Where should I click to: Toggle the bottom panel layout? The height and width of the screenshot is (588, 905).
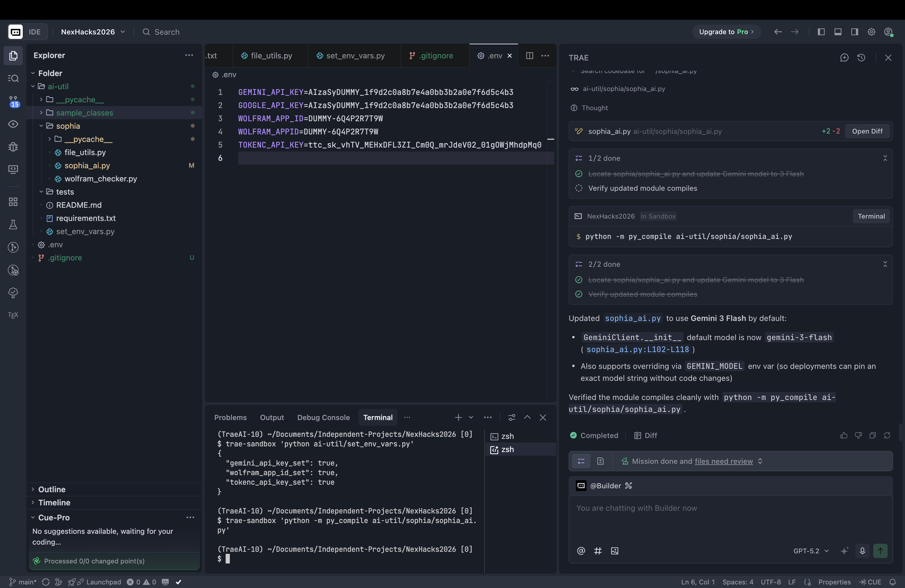click(838, 32)
